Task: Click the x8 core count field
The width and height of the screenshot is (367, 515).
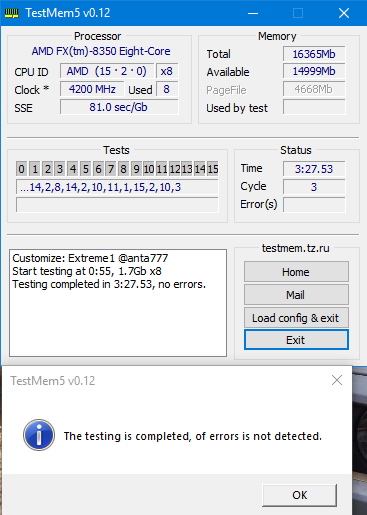Action: click(x=167, y=71)
